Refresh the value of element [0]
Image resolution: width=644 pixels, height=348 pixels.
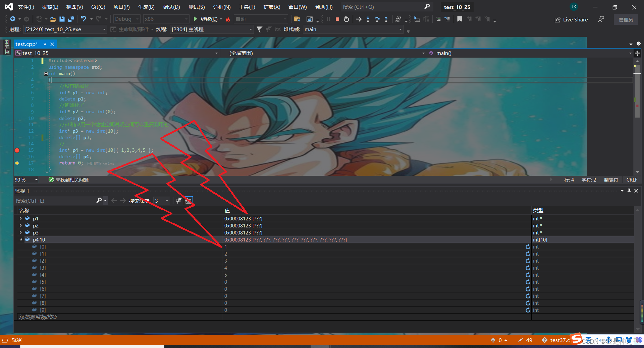click(x=528, y=247)
